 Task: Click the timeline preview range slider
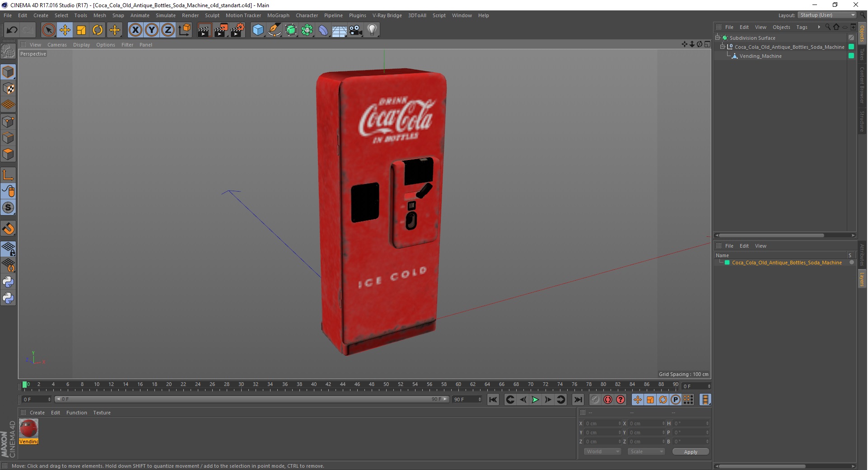coord(252,399)
